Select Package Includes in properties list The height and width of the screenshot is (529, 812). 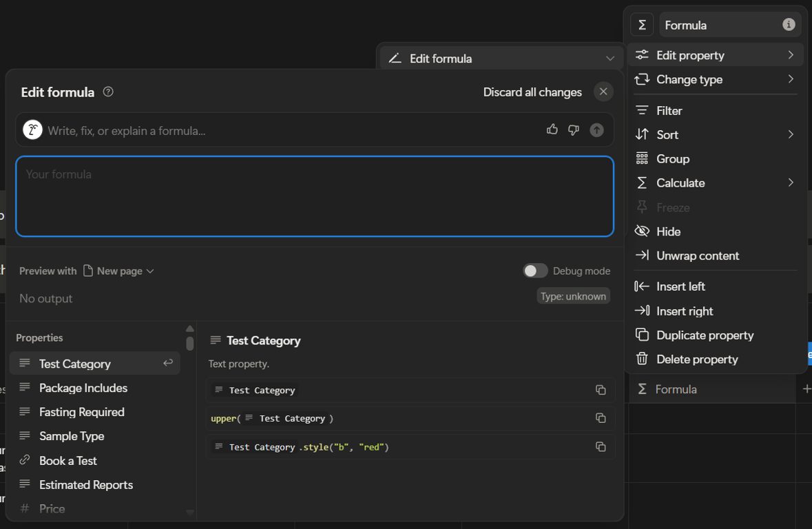click(83, 388)
